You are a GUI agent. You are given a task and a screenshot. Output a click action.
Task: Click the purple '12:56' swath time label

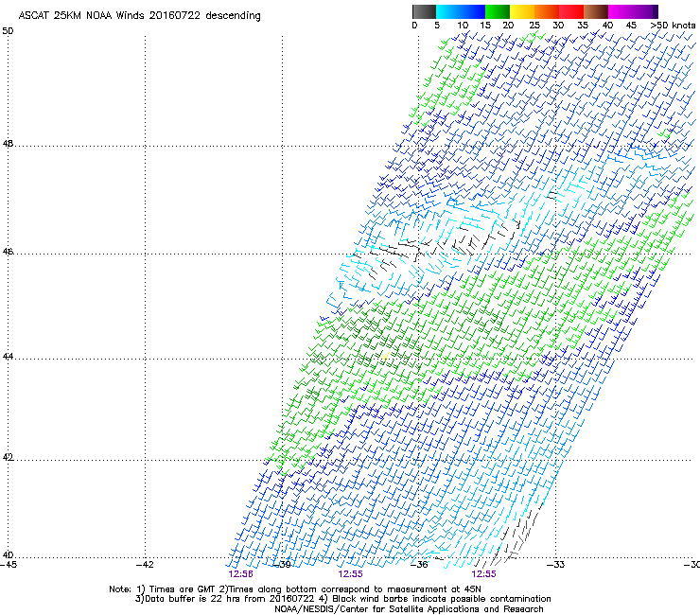[240, 574]
